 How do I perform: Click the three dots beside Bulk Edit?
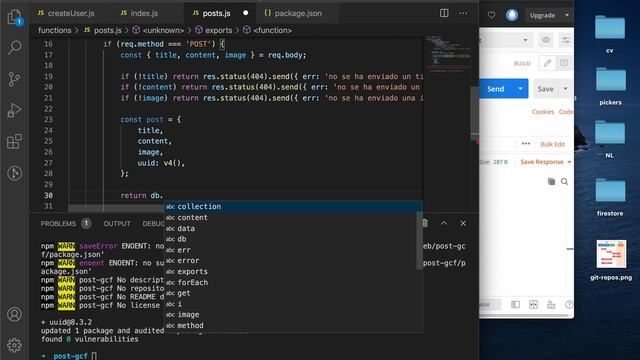526,144
